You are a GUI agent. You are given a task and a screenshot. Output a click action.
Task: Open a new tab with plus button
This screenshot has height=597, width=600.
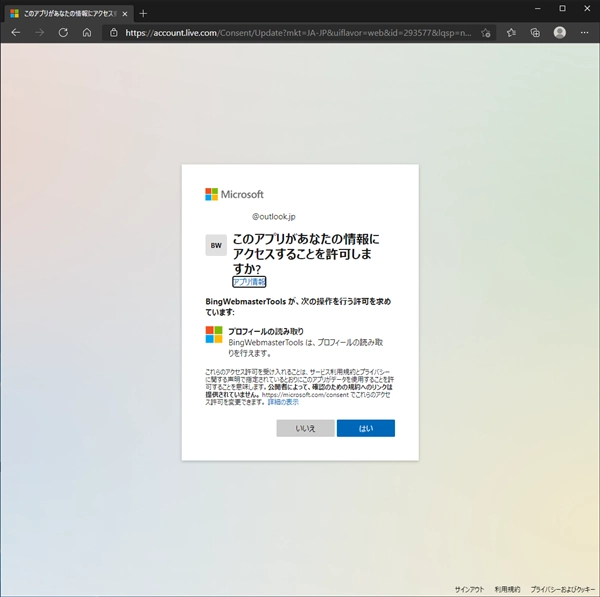coord(143,14)
